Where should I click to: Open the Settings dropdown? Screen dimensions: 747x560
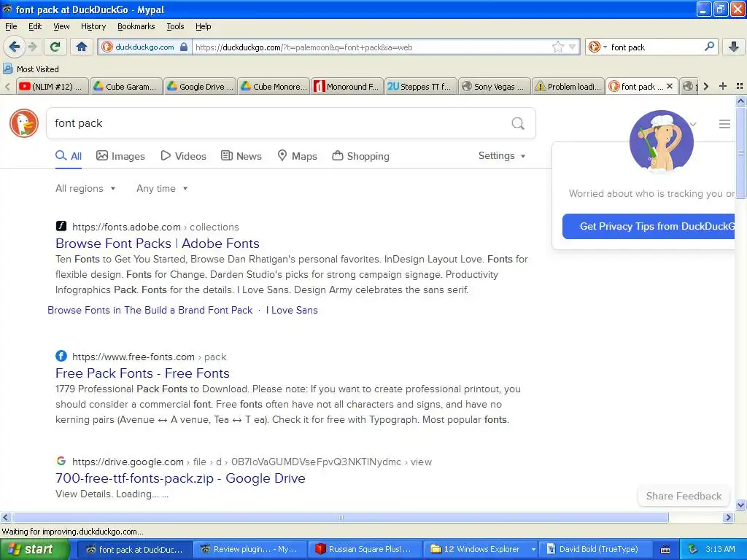tap(502, 156)
